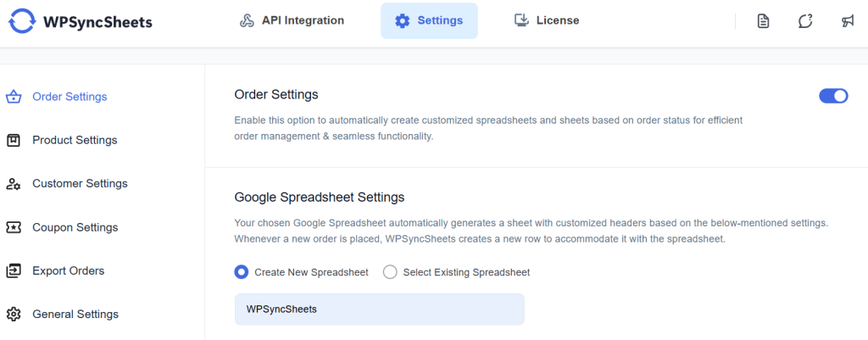868x340 pixels.
Task: Click the General Settings gear icon
Action: [14, 314]
